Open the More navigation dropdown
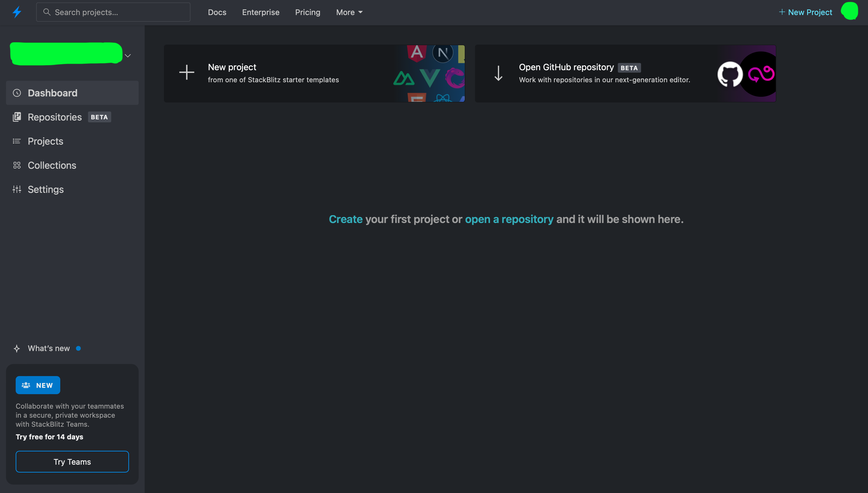Viewport: 868px width, 493px height. [349, 12]
